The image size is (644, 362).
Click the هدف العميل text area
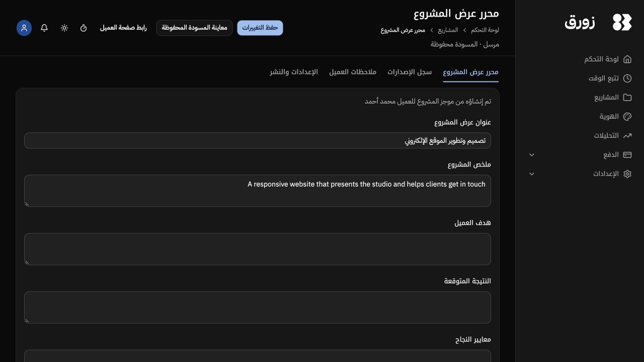click(258, 249)
